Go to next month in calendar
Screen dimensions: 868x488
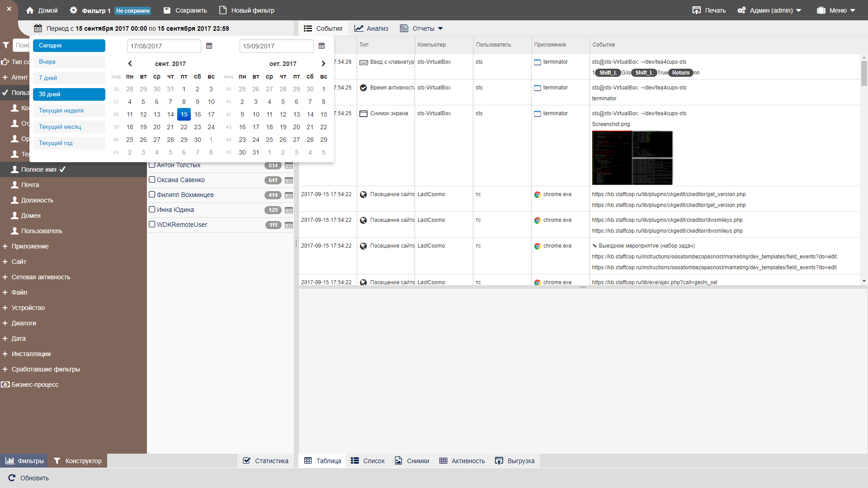pos(323,64)
